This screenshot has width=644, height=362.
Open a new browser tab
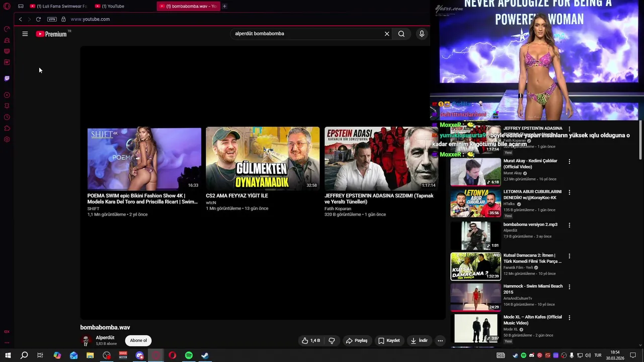pyautogui.click(x=224, y=6)
